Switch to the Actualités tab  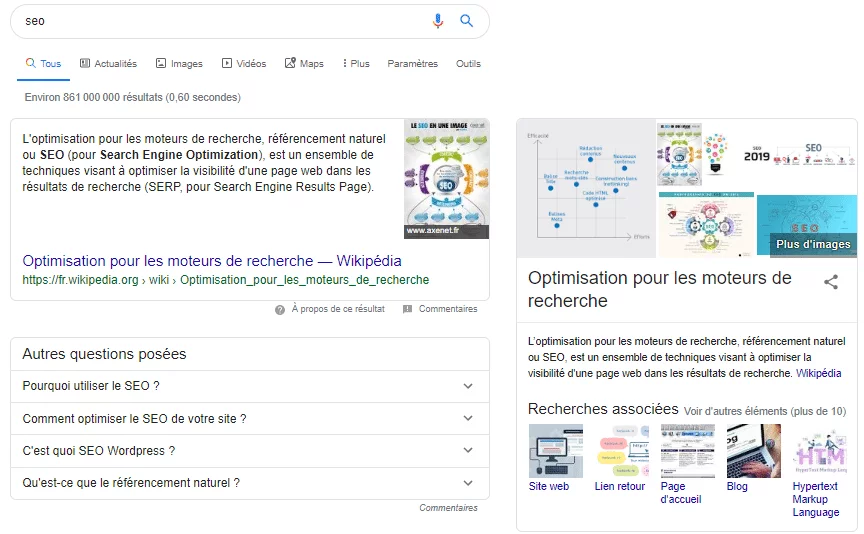(108, 63)
